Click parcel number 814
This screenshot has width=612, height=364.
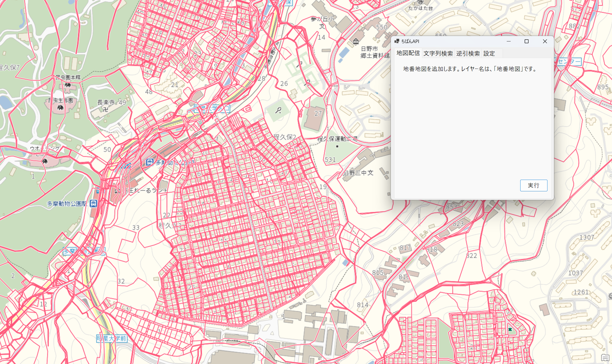tap(363, 305)
